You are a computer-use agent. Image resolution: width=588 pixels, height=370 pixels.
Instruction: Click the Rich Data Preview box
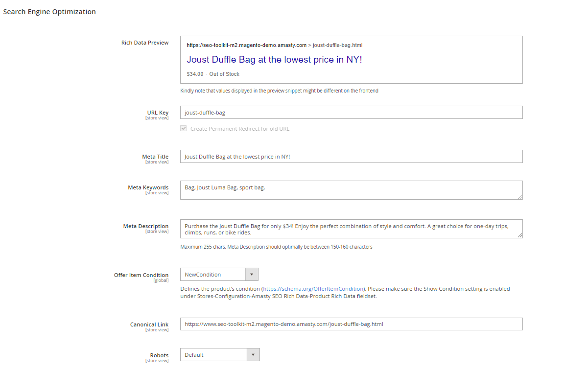[x=352, y=59]
